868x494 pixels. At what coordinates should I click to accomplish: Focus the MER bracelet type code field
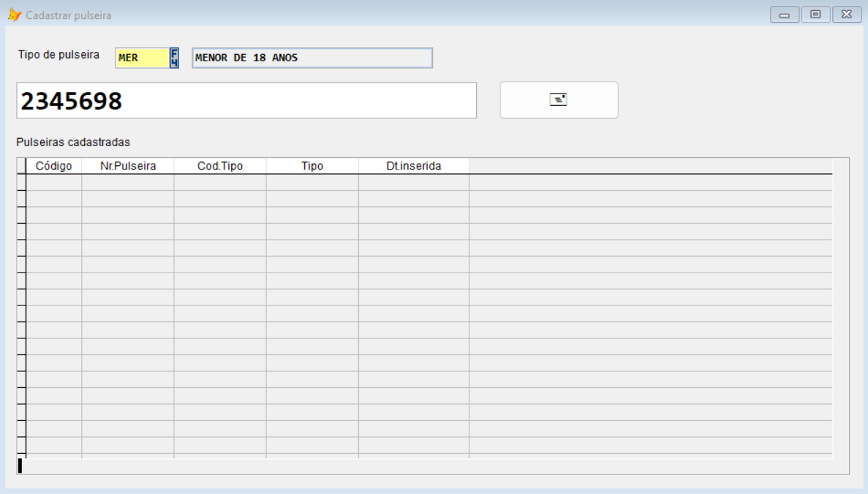[143, 58]
